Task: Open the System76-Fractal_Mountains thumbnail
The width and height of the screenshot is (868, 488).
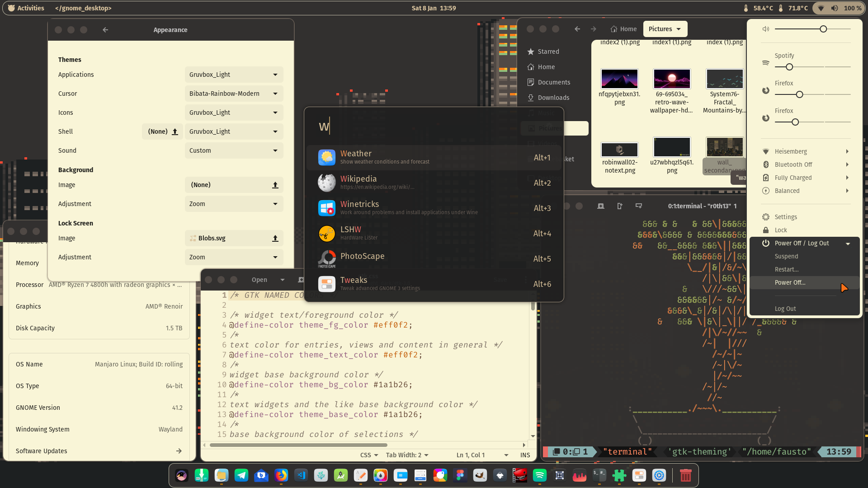Action: (725, 79)
